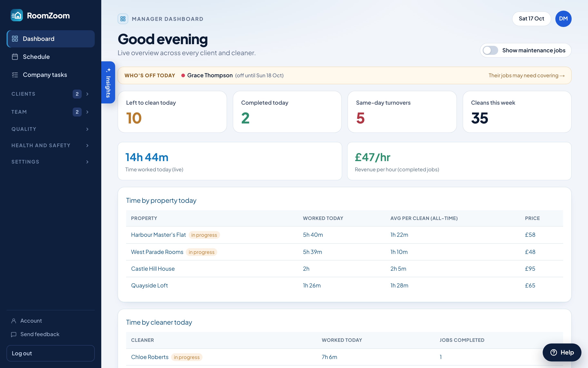Follow 'Their jobs may need covering' link
Viewport: 588px width, 368px height.
[x=527, y=75]
